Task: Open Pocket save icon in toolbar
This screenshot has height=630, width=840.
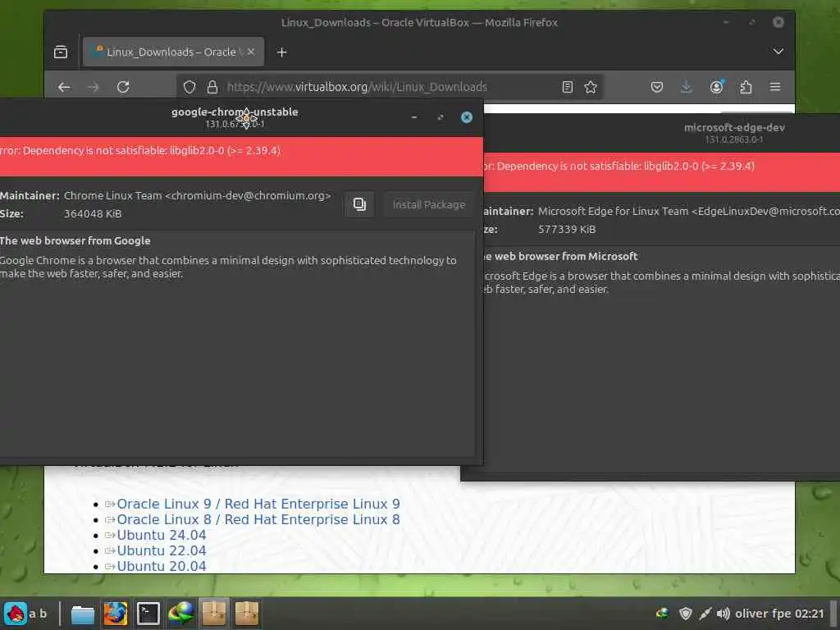Action: [x=657, y=87]
